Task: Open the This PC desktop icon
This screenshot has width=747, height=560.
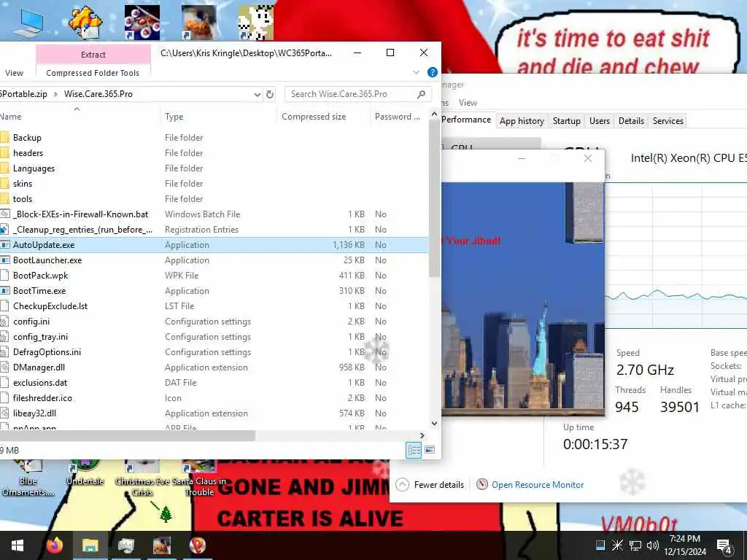Action: [x=29, y=23]
